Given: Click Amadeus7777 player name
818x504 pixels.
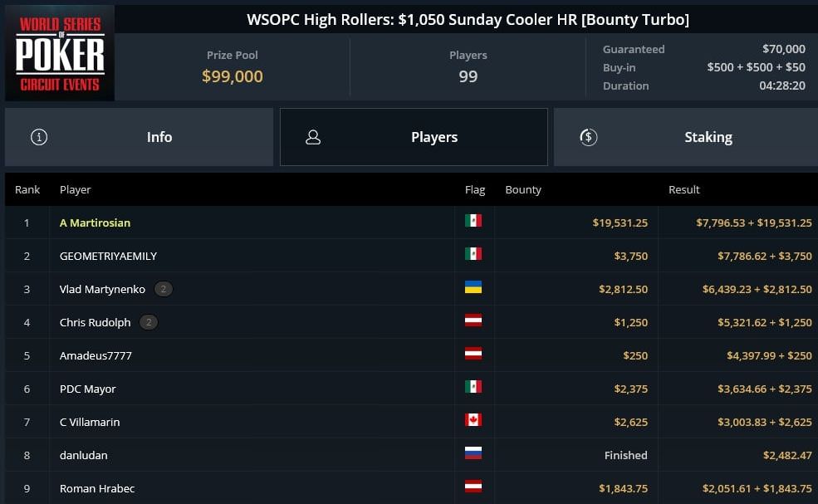Looking at the screenshot, I should tap(96, 356).
